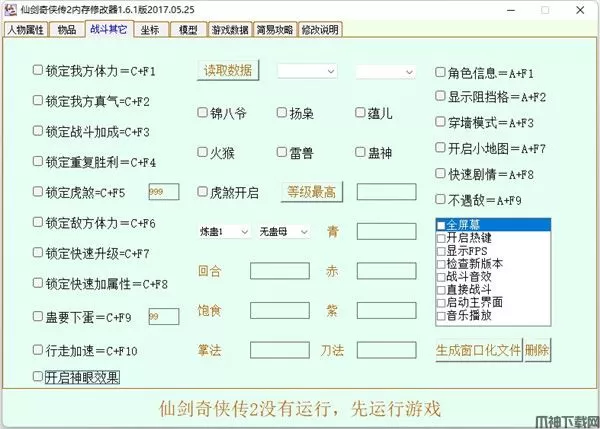Viewport: 600px width, 429px height.
Task: Switch to the 模型 tab
Action: click(188, 29)
